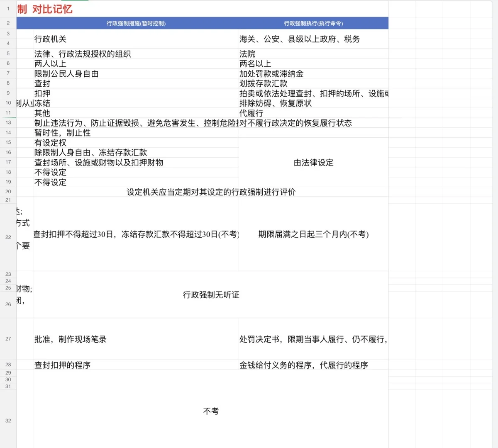Select the cell 批准,制作现场笔录
The image size is (498, 448).
[136, 339]
